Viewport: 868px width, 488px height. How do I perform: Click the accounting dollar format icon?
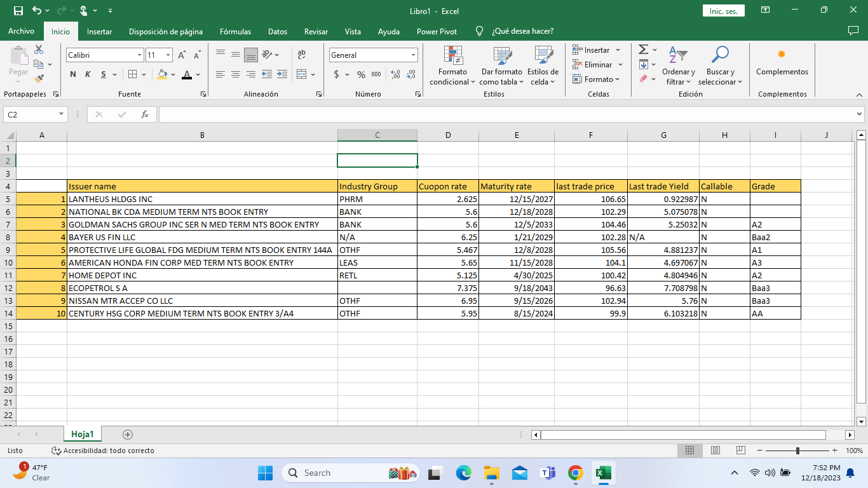point(336,74)
